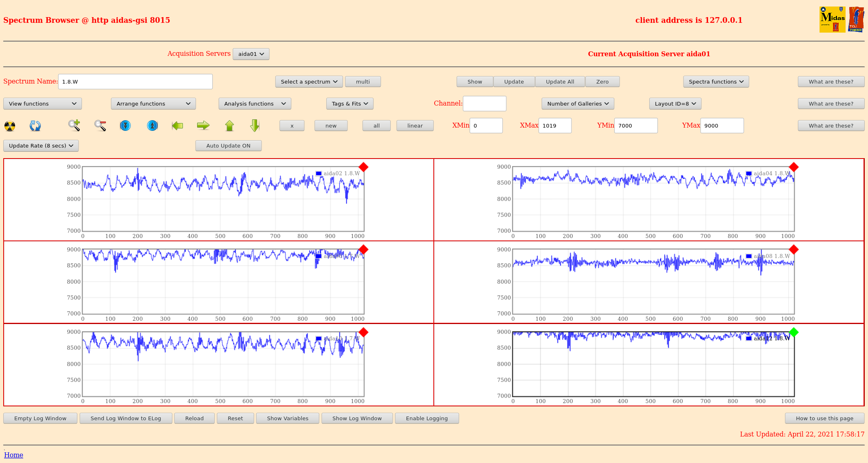Toggle the linear scale button
The width and height of the screenshot is (868, 463).
tap(415, 126)
